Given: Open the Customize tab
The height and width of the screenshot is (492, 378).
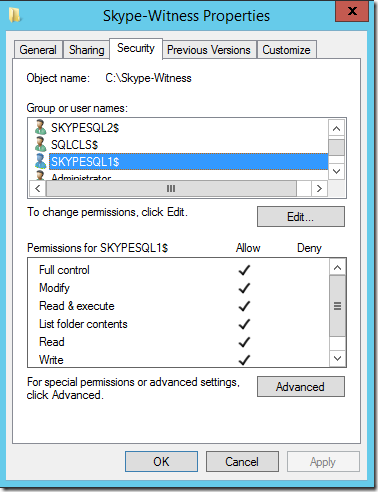Looking at the screenshot, I should coord(286,50).
